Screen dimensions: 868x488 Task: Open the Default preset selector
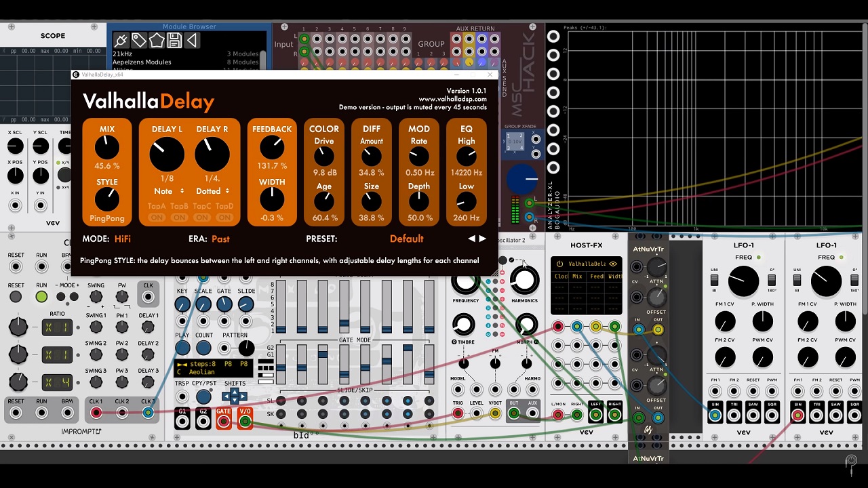click(406, 239)
